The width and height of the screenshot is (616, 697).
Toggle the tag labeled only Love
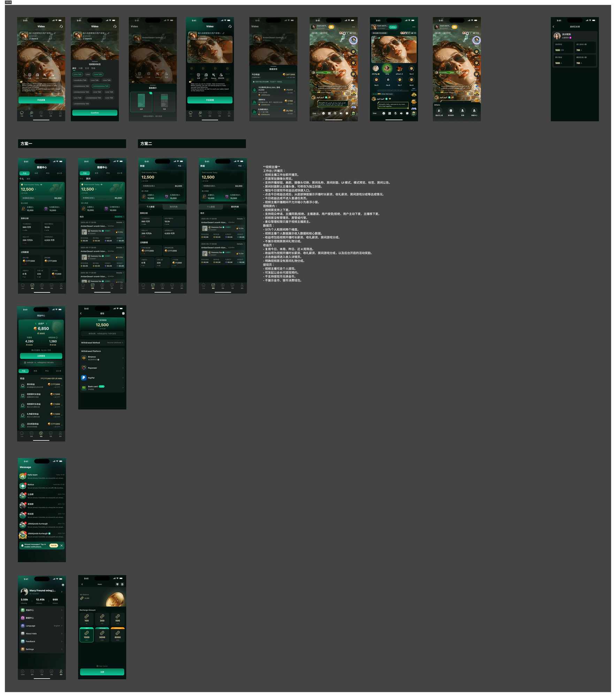point(88,74)
